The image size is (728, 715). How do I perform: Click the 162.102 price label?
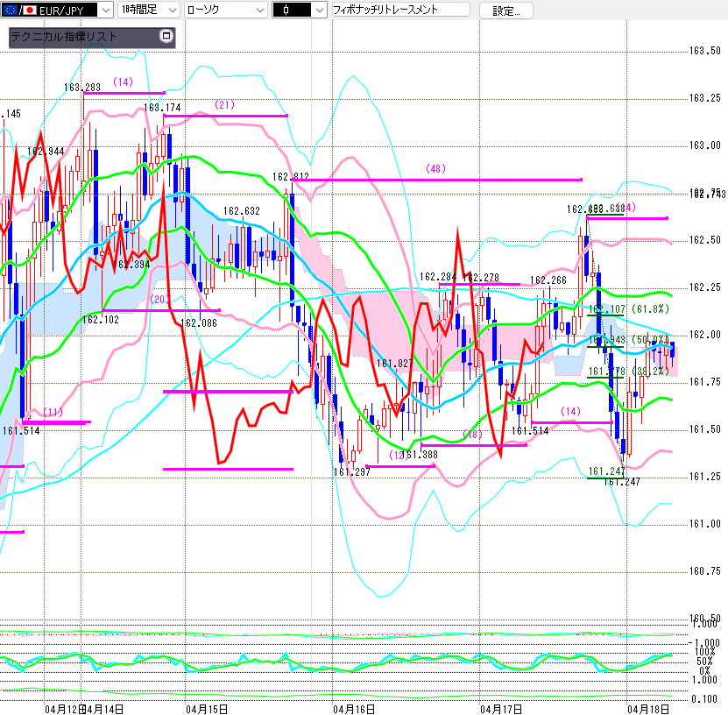coord(101,320)
